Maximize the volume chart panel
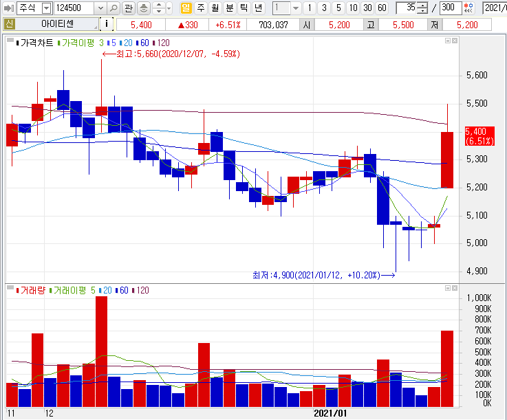The image size is (507, 420). [x=448, y=288]
